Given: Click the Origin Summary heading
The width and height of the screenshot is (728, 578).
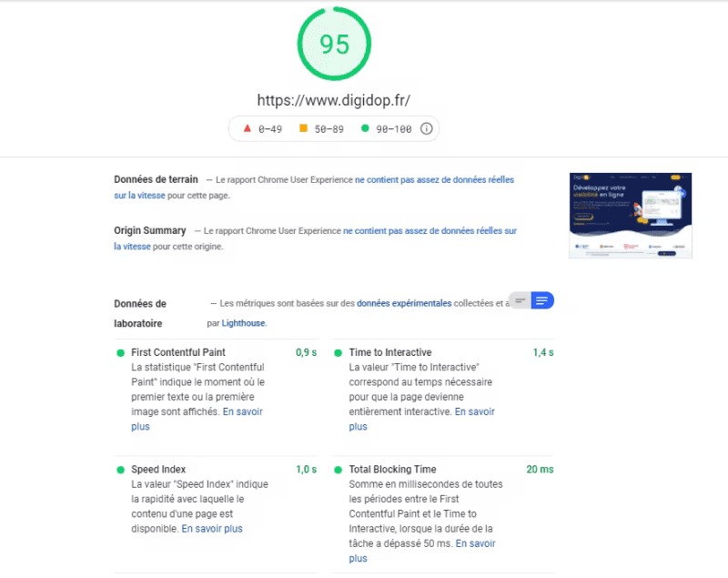Looking at the screenshot, I should 150,230.
